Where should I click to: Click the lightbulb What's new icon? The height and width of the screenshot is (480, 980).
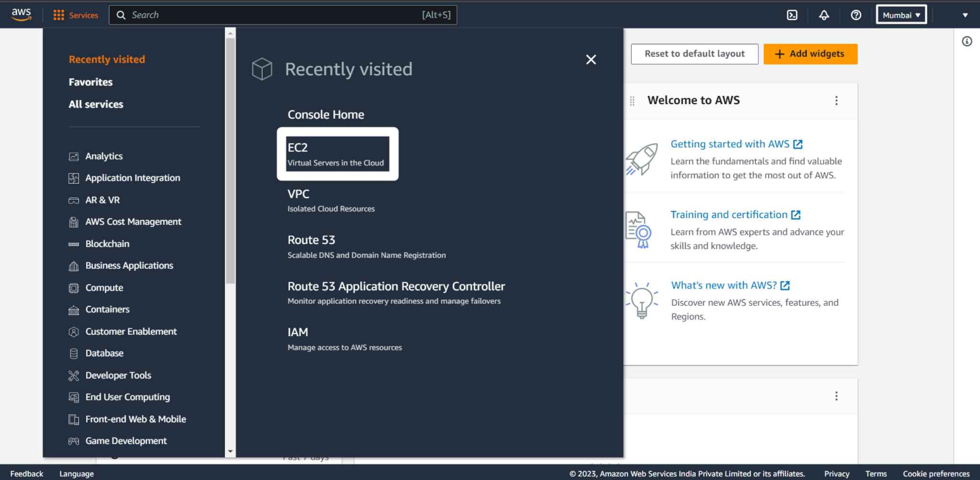(x=642, y=300)
